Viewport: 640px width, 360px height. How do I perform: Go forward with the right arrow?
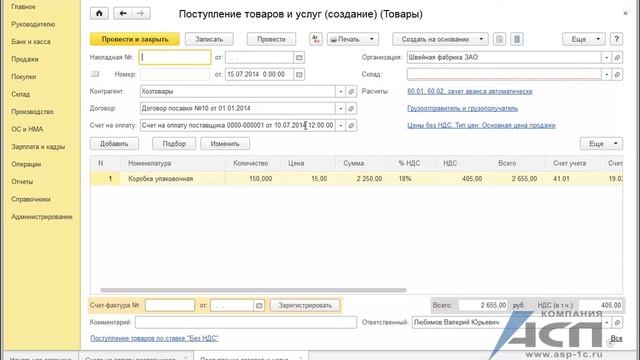click(141, 13)
